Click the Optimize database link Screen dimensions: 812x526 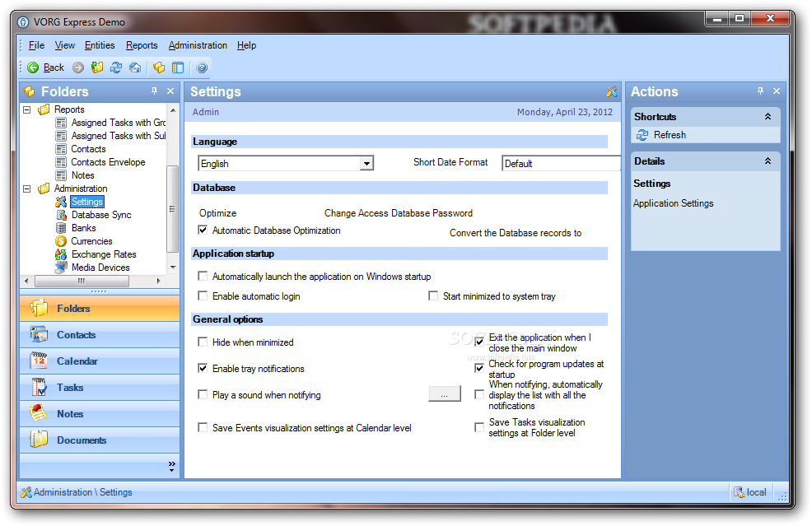(x=218, y=212)
